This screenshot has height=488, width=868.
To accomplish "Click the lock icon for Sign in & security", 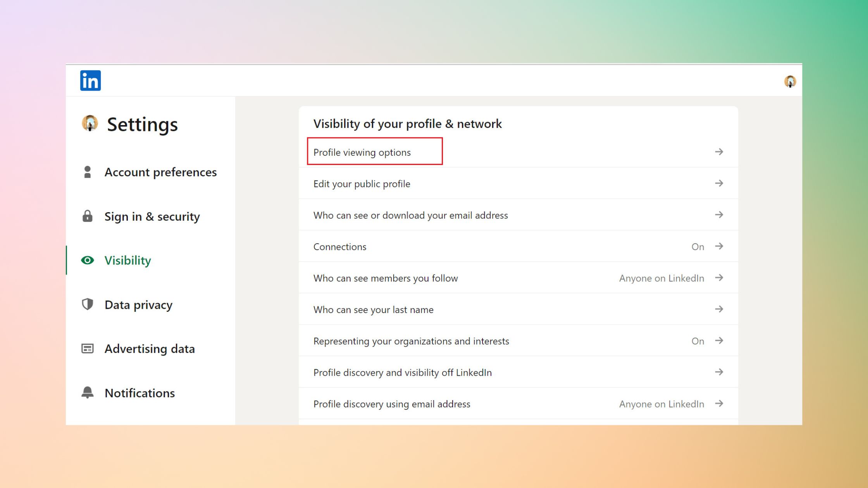I will [88, 216].
